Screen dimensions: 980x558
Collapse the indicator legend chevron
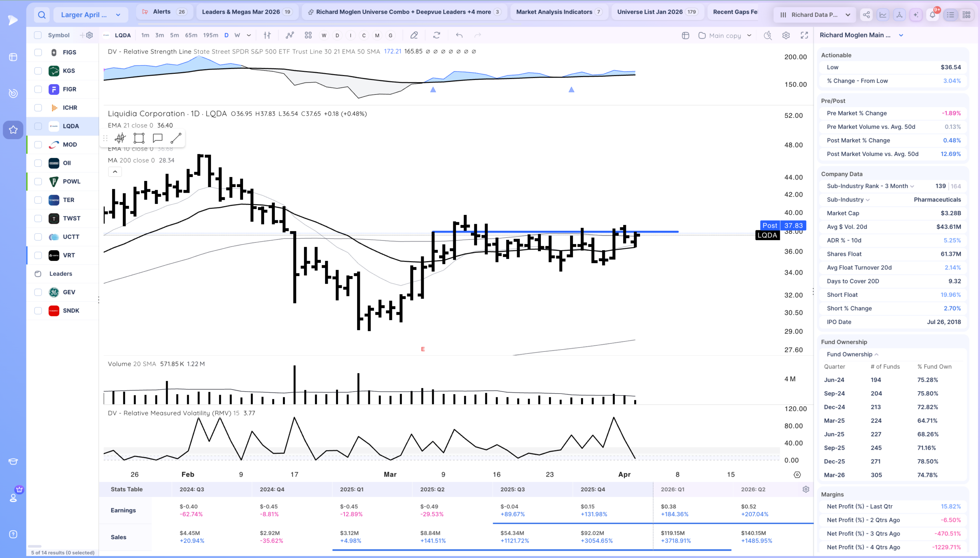(x=115, y=172)
